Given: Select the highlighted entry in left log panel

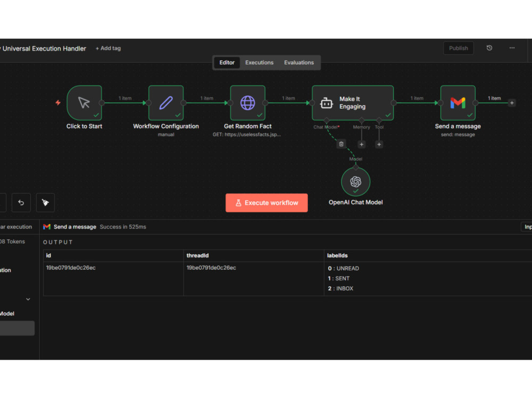Looking at the screenshot, I should 17,328.
